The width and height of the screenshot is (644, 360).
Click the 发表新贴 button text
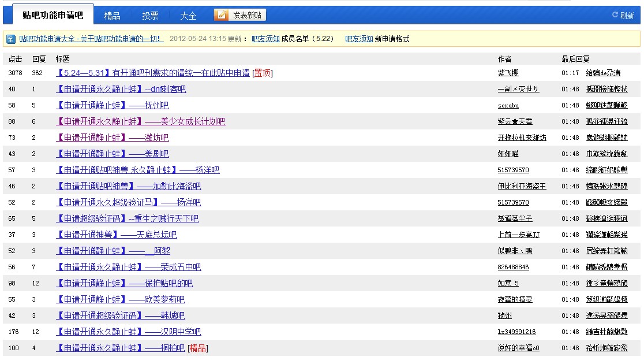point(247,15)
